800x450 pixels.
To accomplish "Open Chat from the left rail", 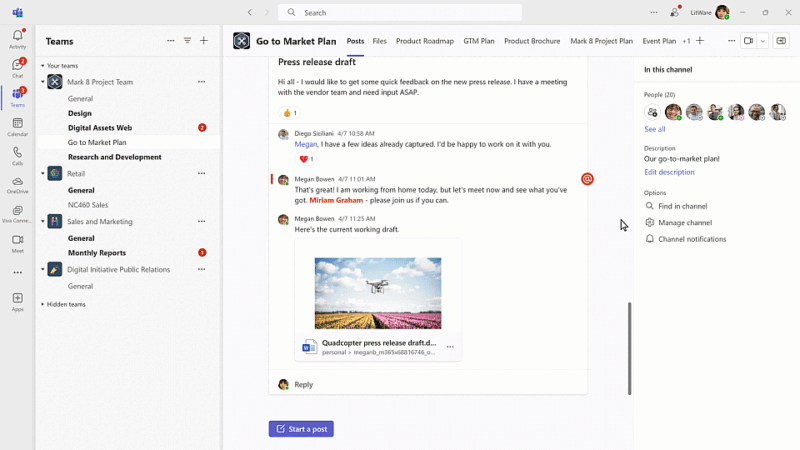I will [x=17, y=68].
